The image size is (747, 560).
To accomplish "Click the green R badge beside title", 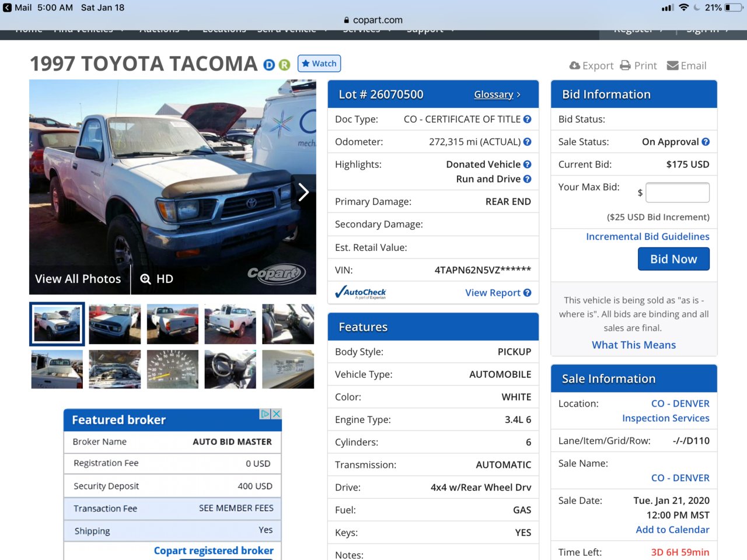I will [284, 65].
